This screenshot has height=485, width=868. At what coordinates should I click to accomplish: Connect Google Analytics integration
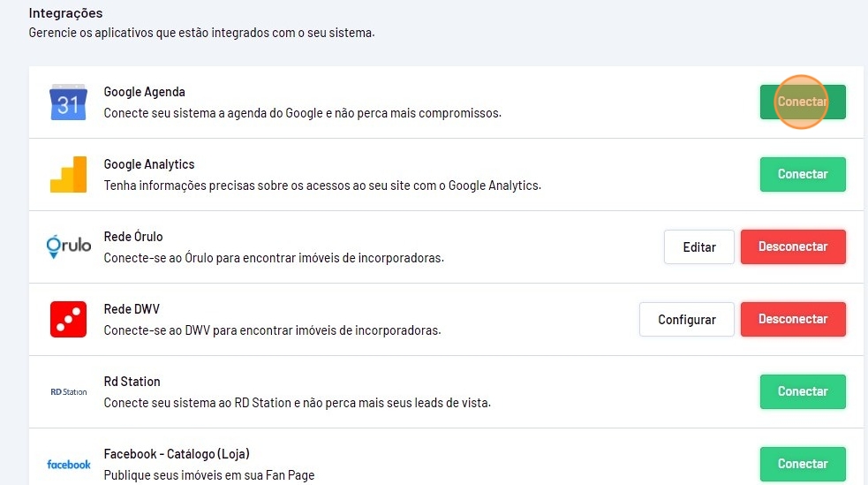(803, 174)
